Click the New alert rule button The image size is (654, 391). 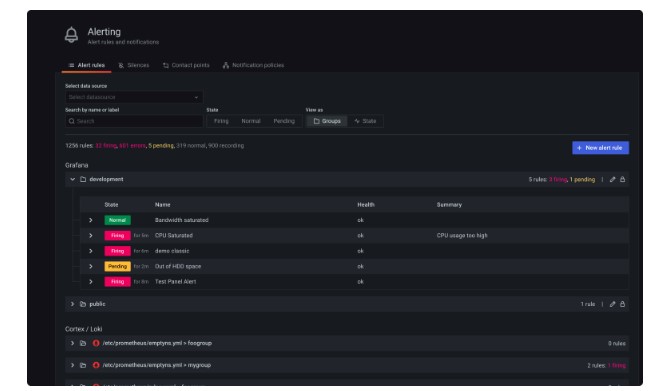pos(600,148)
